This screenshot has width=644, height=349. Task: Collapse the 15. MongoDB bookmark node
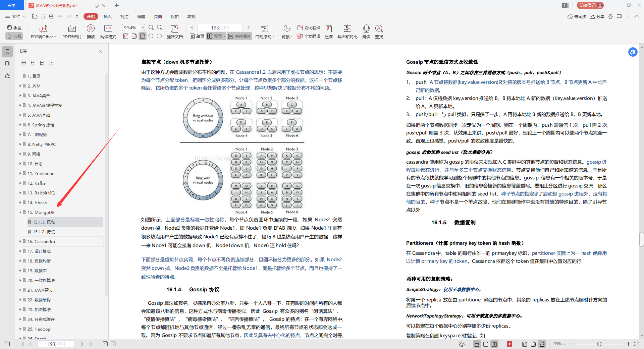[20, 212]
